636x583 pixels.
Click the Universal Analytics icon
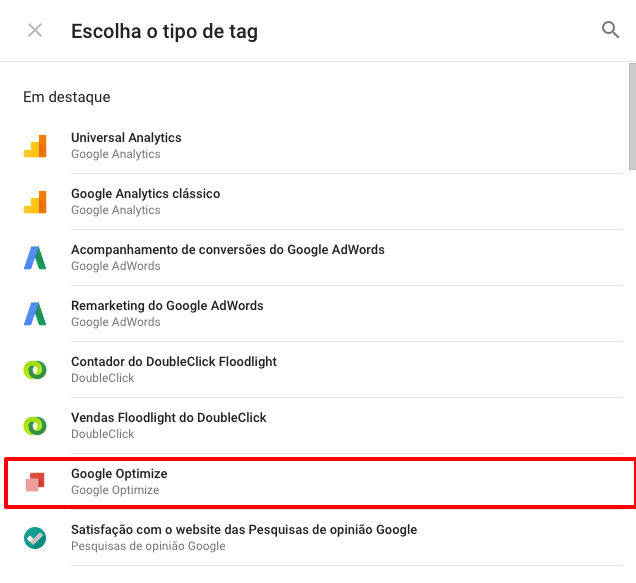[x=35, y=146]
